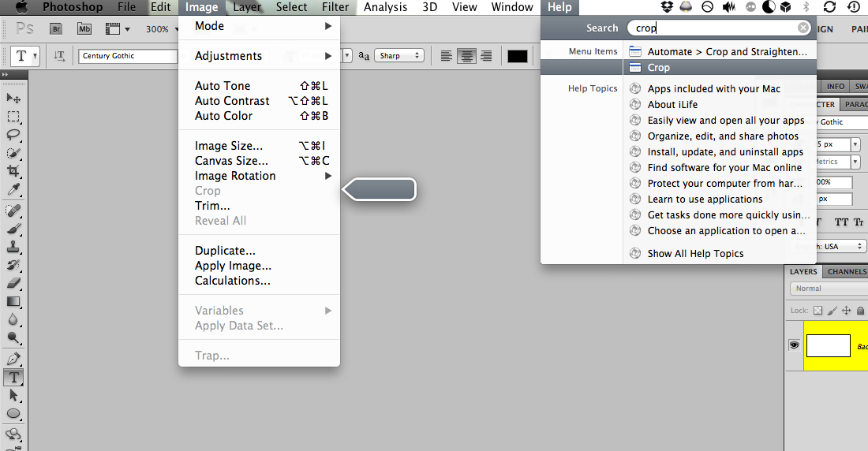868x451 pixels.
Task: Open the Bluetooth status icon
Action: point(806,6)
